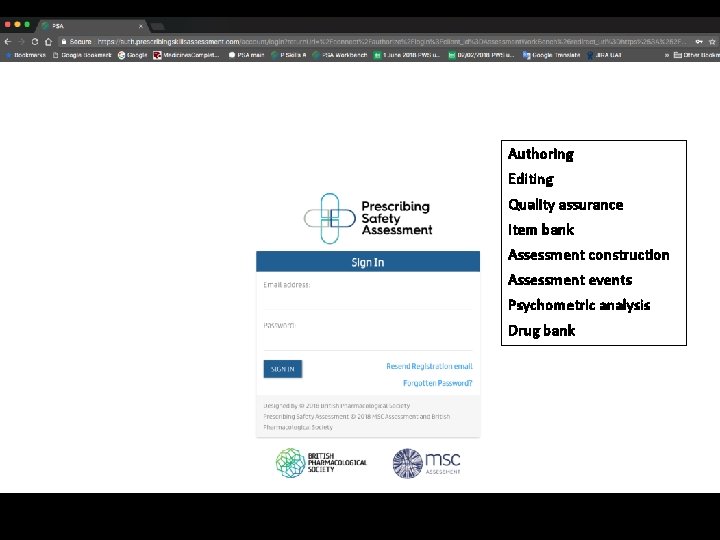Reload the page with refresh icon
720x540 pixels.
pos(35,41)
